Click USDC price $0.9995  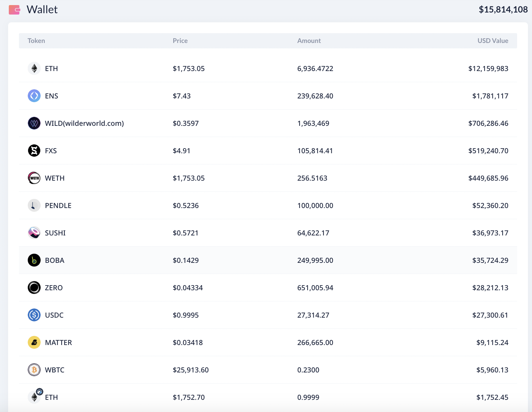pyautogui.click(x=186, y=315)
